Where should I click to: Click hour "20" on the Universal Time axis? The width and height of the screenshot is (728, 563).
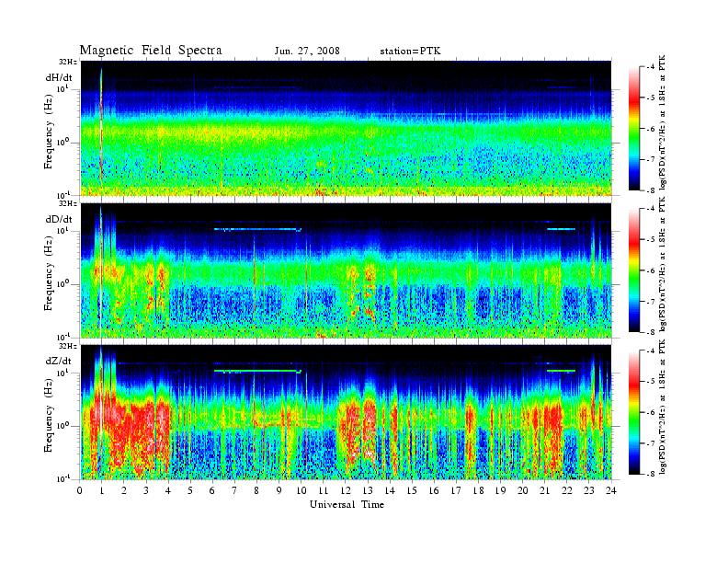tap(522, 491)
